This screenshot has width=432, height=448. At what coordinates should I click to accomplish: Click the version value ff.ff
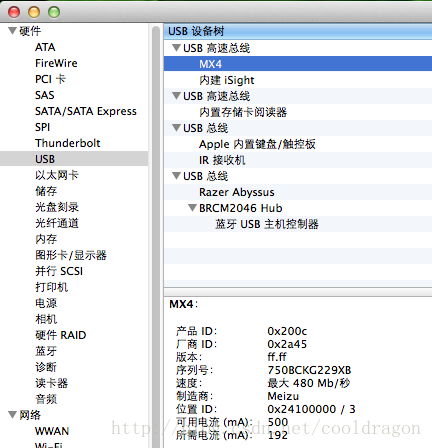(x=277, y=357)
